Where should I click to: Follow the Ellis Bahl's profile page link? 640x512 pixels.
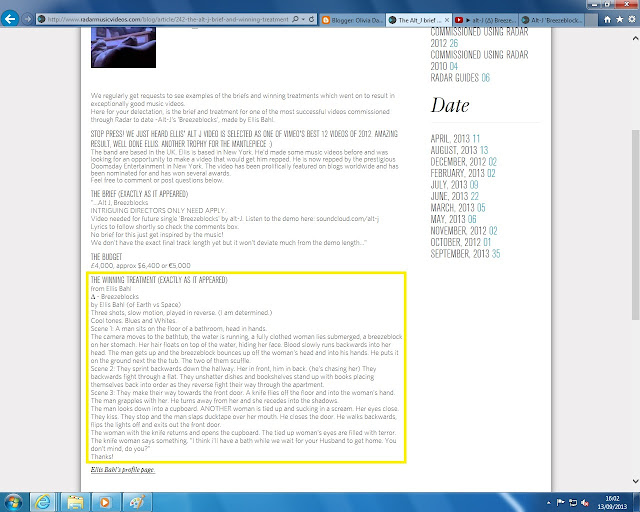click(122, 470)
